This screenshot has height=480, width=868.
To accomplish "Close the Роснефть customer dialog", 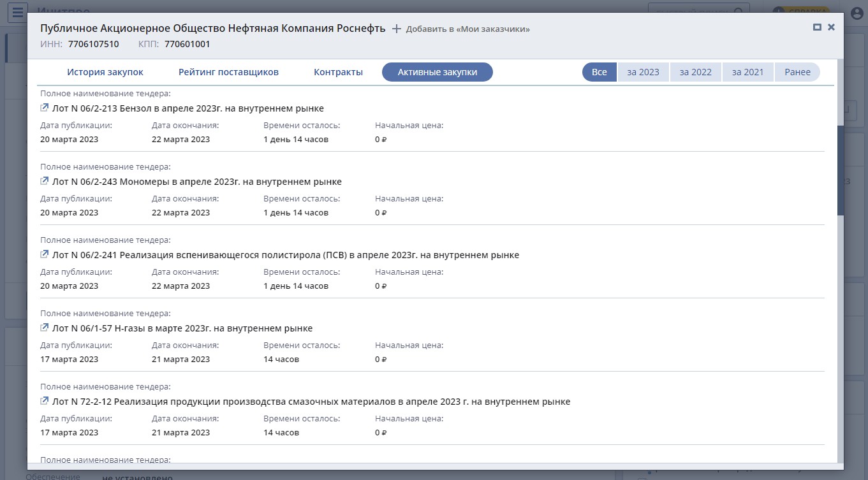I will [831, 27].
